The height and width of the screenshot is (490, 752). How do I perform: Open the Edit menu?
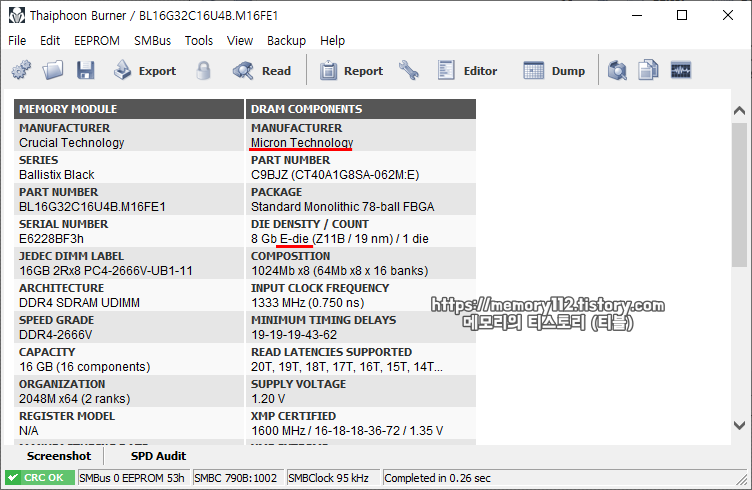pyautogui.click(x=50, y=41)
